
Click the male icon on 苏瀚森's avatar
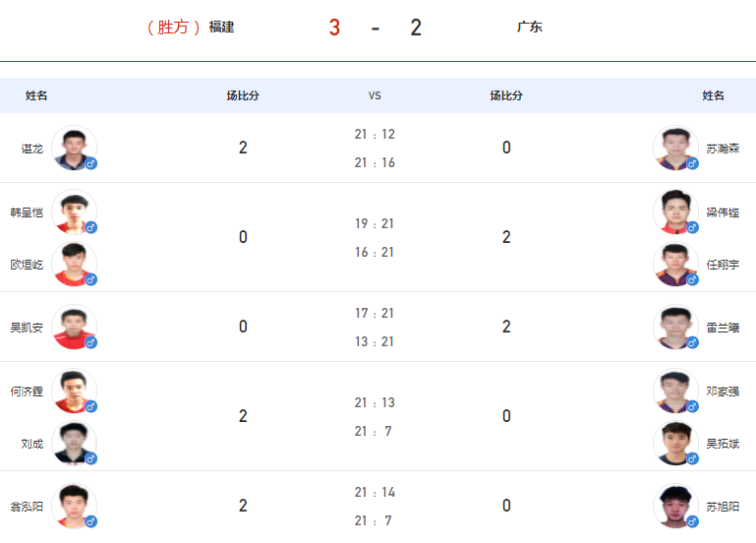(x=692, y=164)
